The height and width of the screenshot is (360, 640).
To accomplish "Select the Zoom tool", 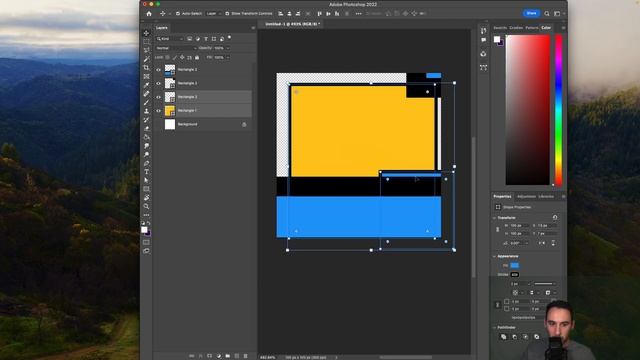I will 147,207.
